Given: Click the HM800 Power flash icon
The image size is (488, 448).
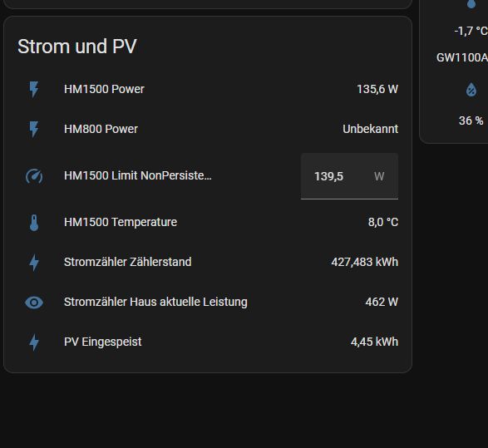Looking at the screenshot, I should [34, 130].
